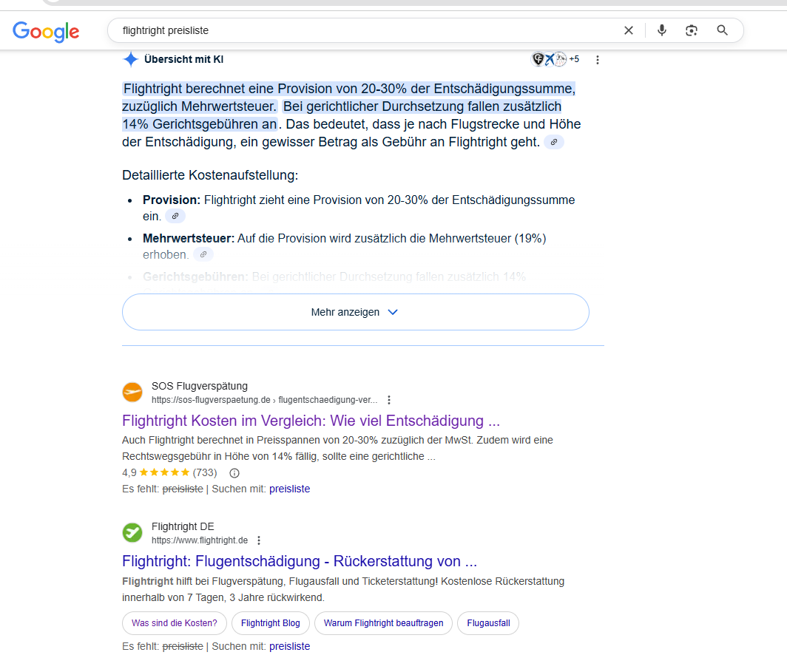
Task: Open more options for SOS Flugverspätung result
Action: coord(389,400)
